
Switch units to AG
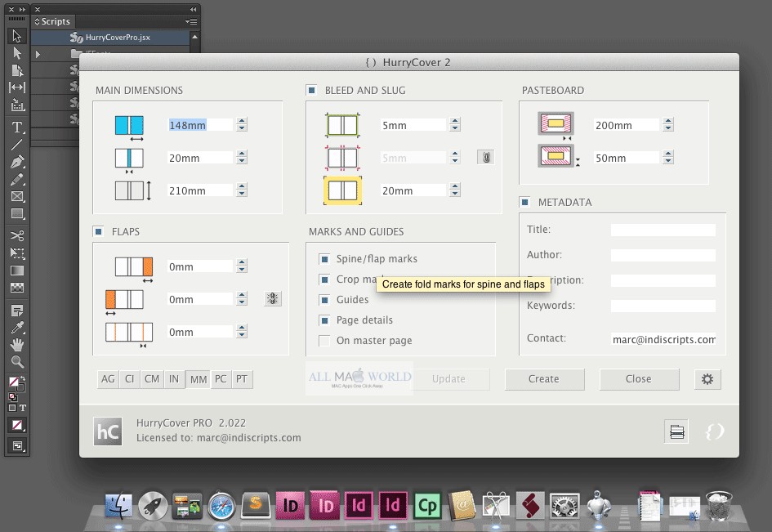coord(108,379)
